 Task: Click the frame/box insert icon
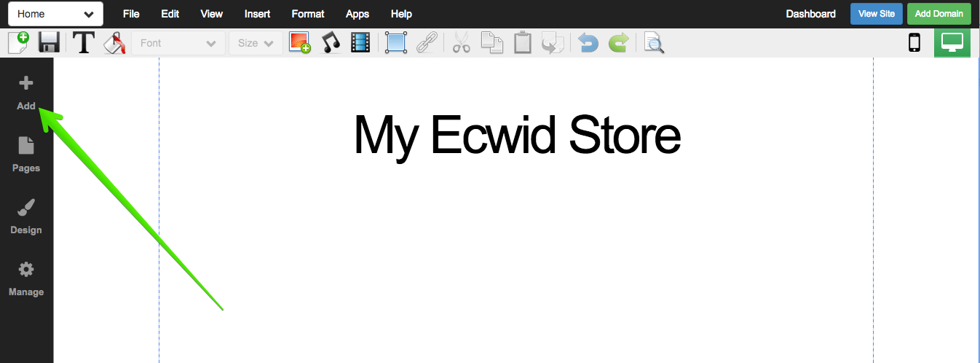(x=395, y=43)
